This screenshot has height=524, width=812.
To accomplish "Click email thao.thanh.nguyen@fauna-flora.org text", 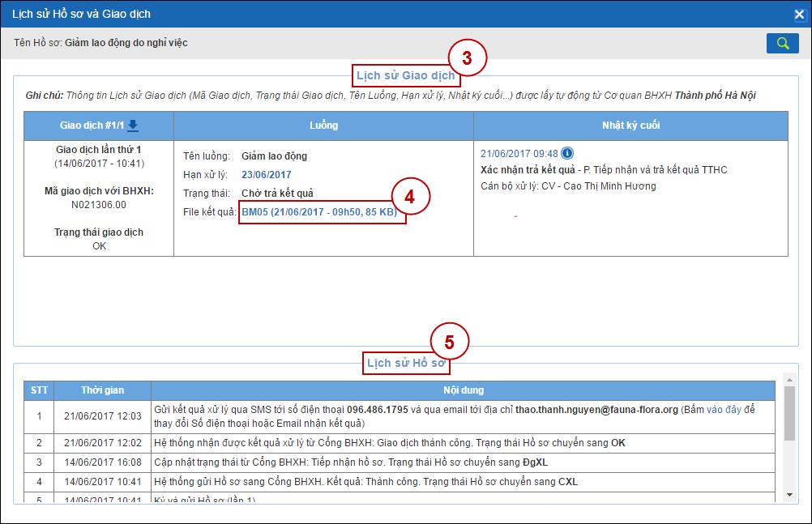I will (x=596, y=410).
